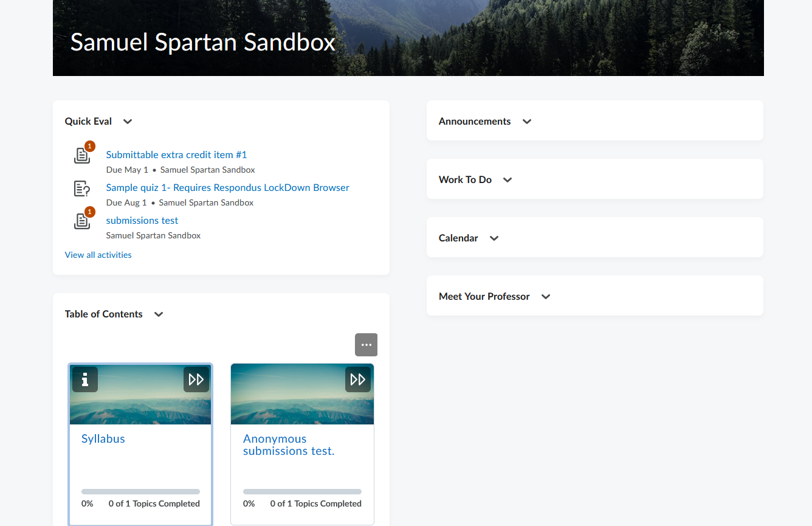Click the Work To Do heading text

[x=465, y=180]
